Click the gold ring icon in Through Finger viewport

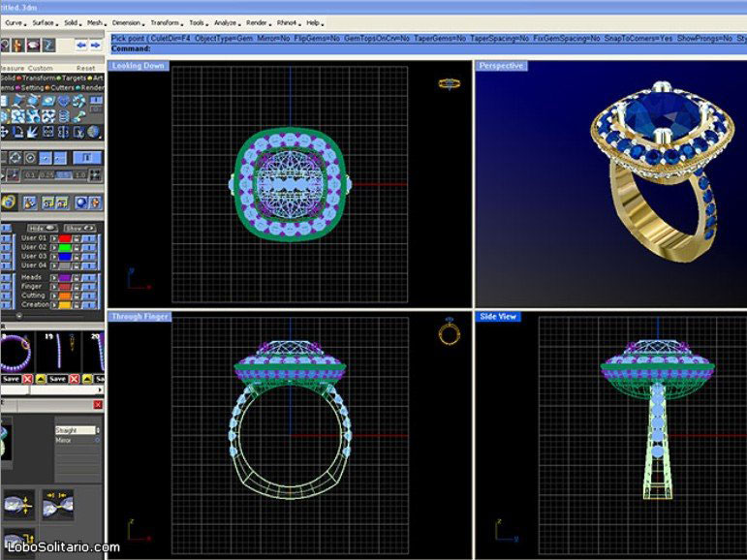click(449, 332)
